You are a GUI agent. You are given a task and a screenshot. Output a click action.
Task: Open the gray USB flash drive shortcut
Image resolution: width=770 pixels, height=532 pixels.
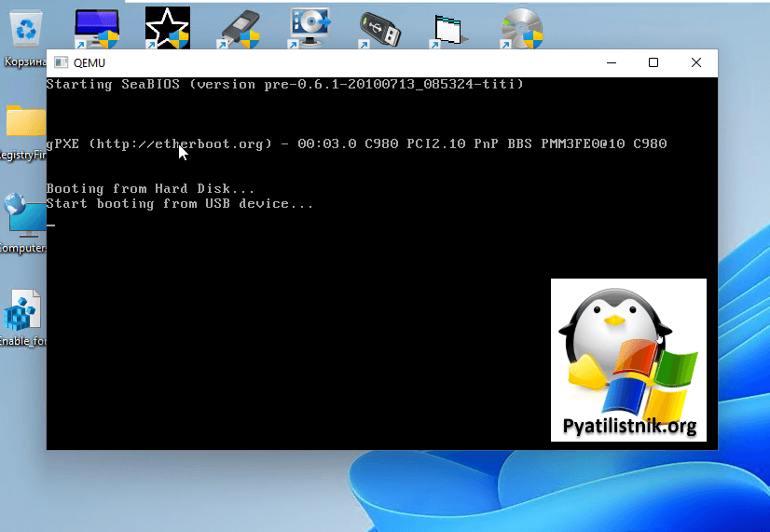239,28
